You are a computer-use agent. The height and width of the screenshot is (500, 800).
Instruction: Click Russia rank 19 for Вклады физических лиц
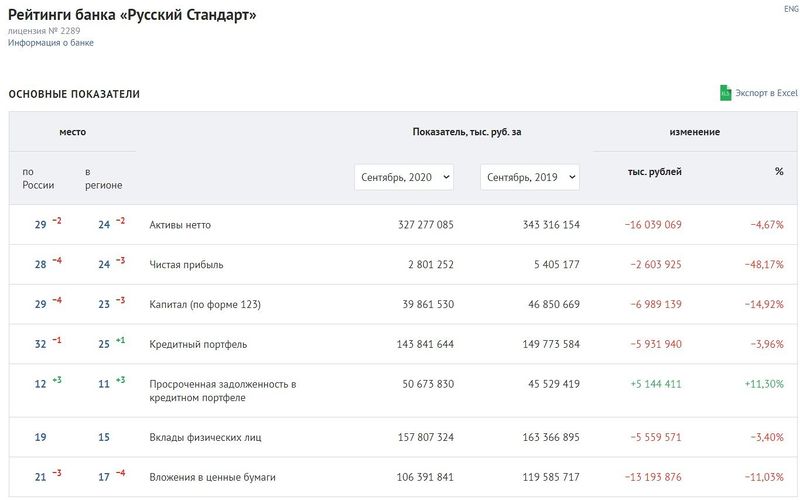pyautogui.click(x=40, y=437)
